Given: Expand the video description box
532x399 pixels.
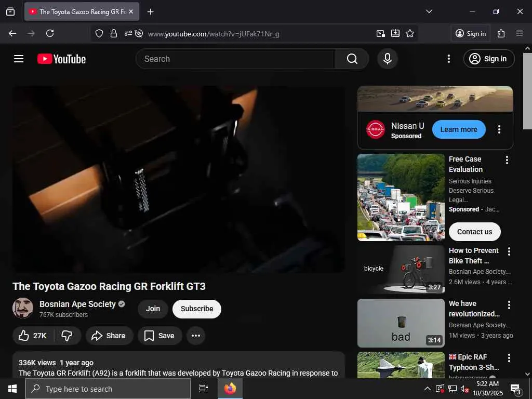Looking at the screenshot, I should pos(179,365).
